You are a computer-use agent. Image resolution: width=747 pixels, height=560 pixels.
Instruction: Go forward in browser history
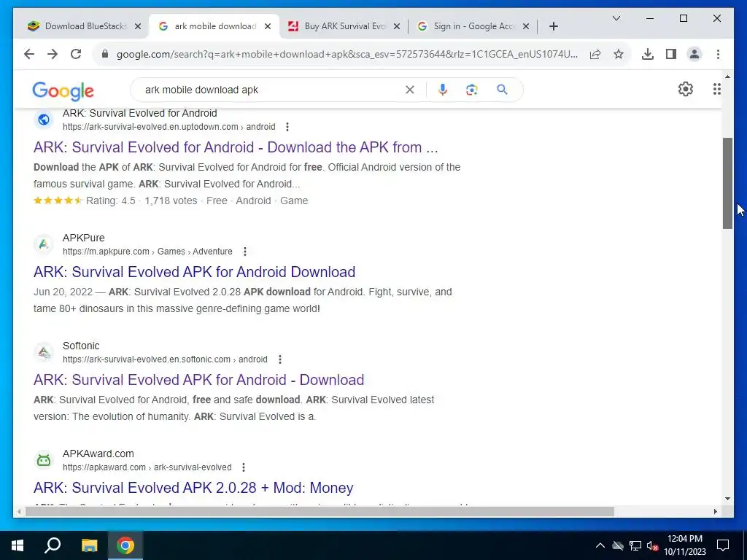53,54
